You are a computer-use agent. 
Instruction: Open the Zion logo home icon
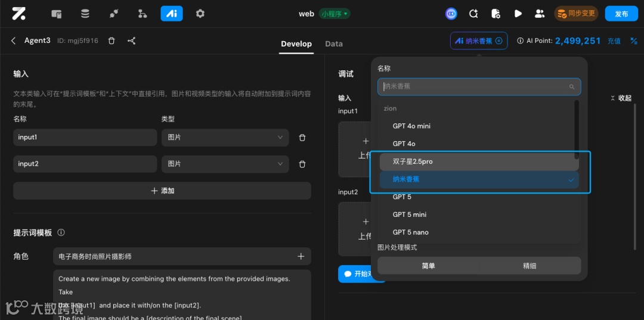(x=18, y=14)
